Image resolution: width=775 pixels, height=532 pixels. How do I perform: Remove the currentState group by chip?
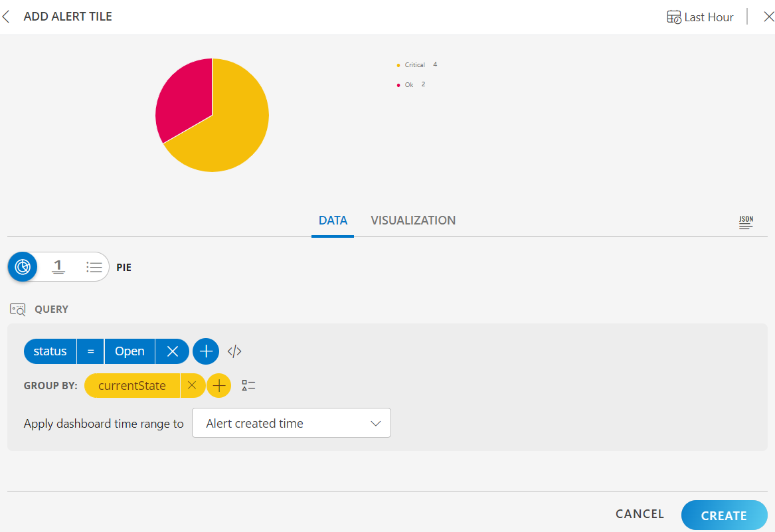pyautogui.click(x=192, y=385)
